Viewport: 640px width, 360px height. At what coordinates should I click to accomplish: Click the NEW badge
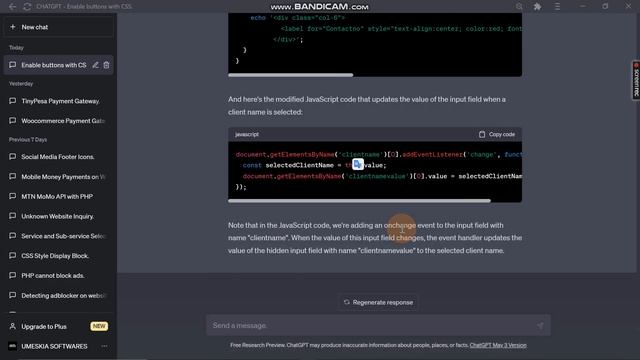(x=99, y=326)
